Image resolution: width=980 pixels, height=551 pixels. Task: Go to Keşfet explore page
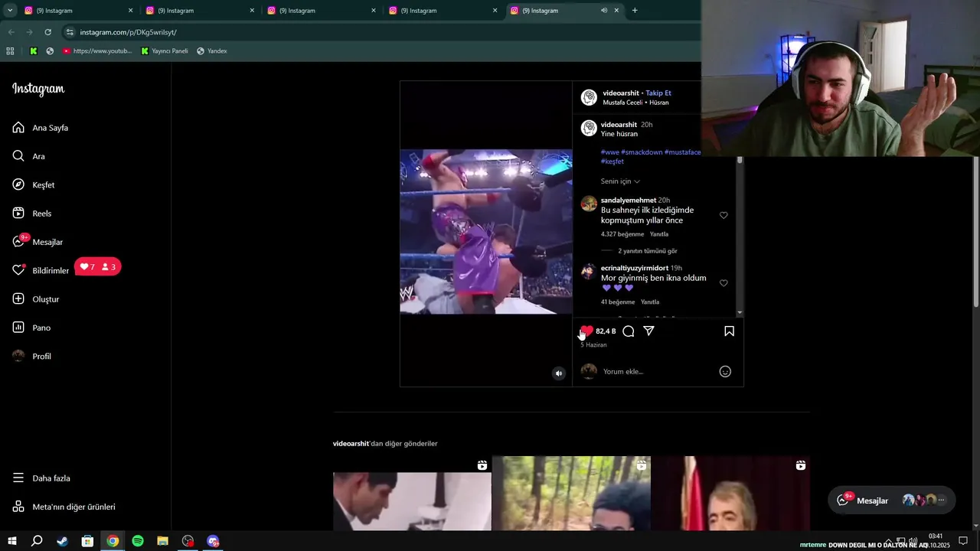click(34, 185)
